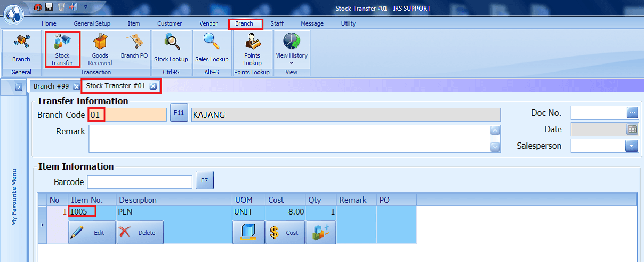The height and width of the screenshot is (262, 644).
Task: Select the UNIT cell in UOM column
Action: coord(248,212)
